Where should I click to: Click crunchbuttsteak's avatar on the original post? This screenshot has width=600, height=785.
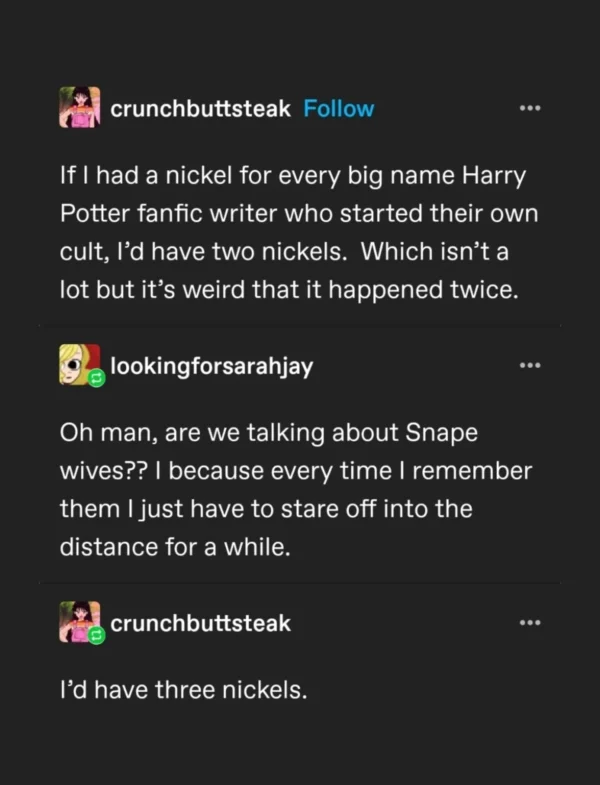[x=80, y=108]
